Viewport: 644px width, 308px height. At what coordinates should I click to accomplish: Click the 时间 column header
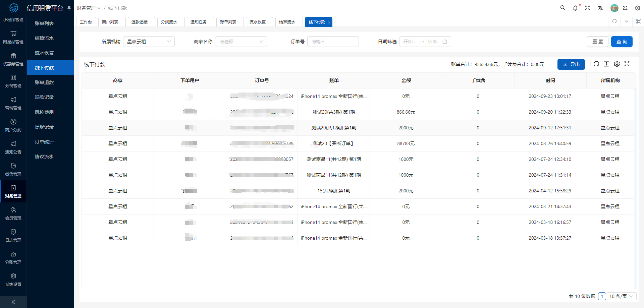[550, 80]
